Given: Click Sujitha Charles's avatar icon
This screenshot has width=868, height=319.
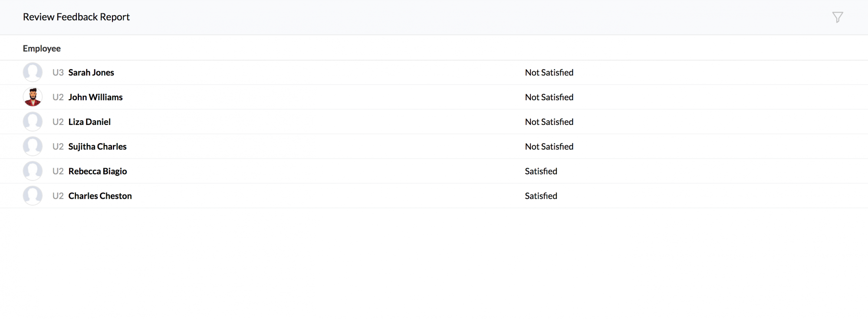Looking at the screenshot, I should 33,147.
